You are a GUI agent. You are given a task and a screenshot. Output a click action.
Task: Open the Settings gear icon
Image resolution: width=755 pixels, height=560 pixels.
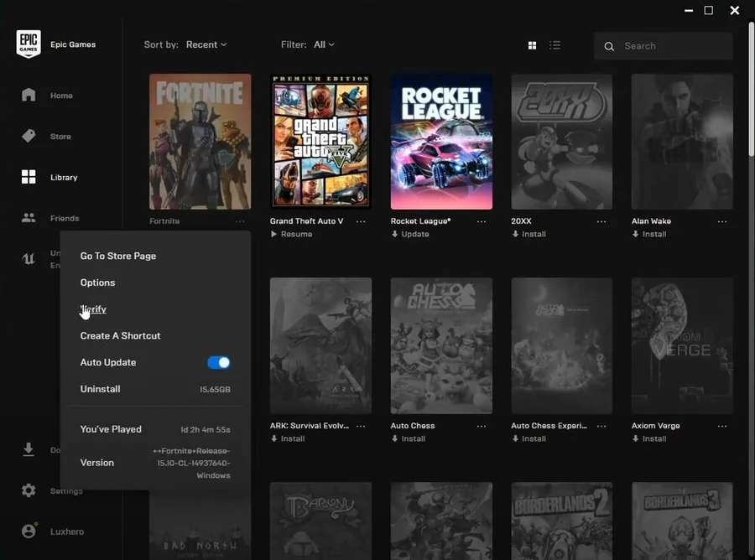(x=29, y=490)
